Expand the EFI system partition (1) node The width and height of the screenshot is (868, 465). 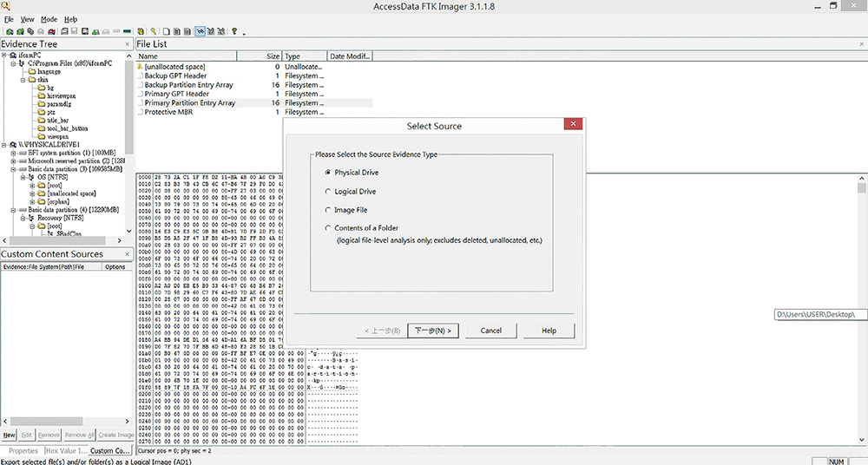click(x=13, y=153)
